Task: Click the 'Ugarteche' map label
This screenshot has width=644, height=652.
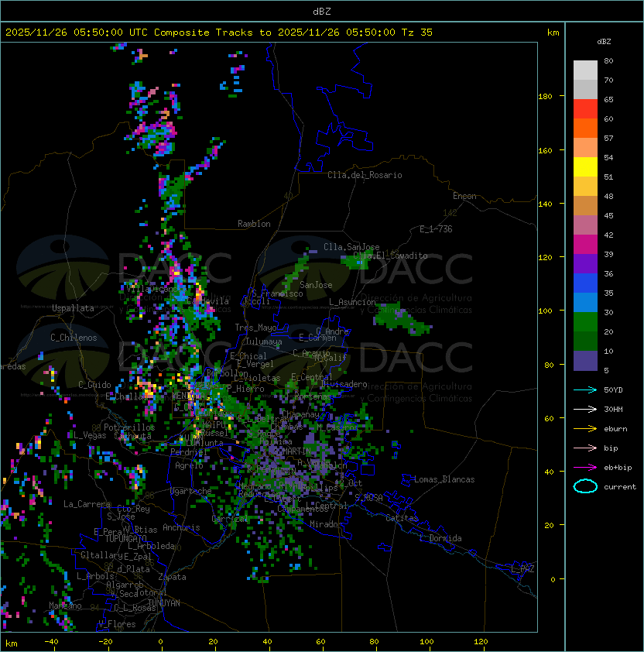Action: click(191, 491)
